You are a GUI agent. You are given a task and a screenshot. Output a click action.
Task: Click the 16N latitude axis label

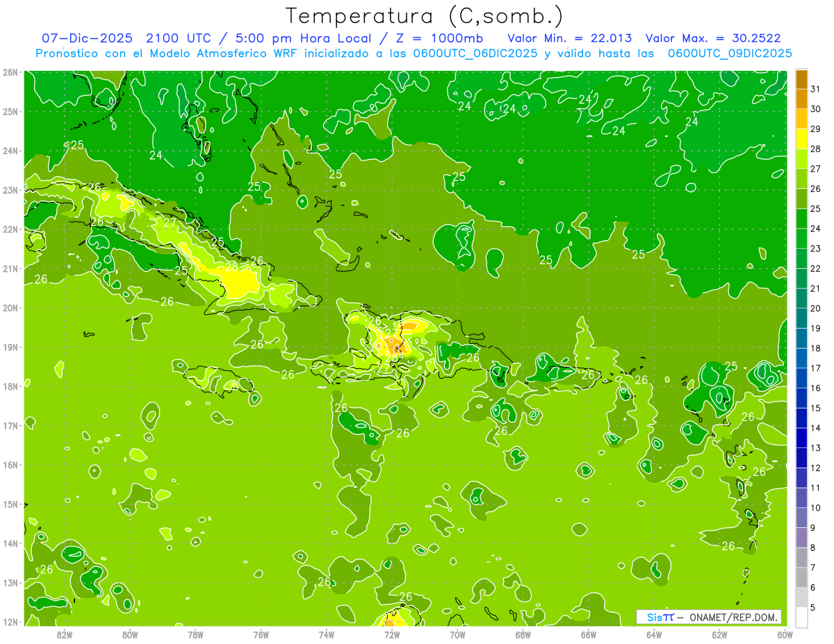[x=10, y=464]
